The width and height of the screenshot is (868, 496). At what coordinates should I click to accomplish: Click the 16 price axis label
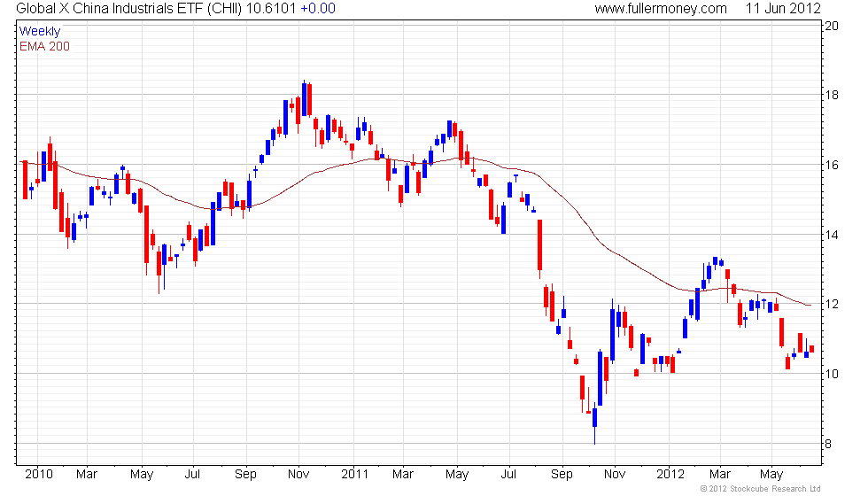click(x=832, y=165)
